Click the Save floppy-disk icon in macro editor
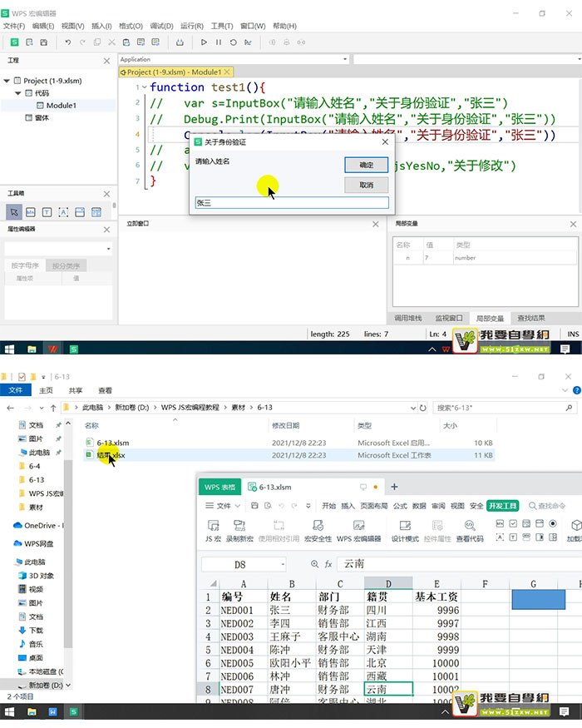Screen dimensions: 582x728 pyautogui.click(x=43, y=42)
